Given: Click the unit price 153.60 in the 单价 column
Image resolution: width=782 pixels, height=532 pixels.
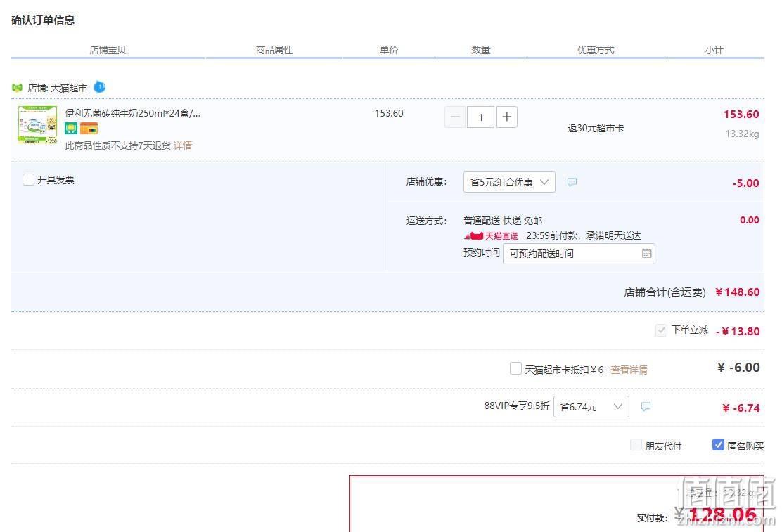Looking at the screenshot, I should [x=389, y=113].
